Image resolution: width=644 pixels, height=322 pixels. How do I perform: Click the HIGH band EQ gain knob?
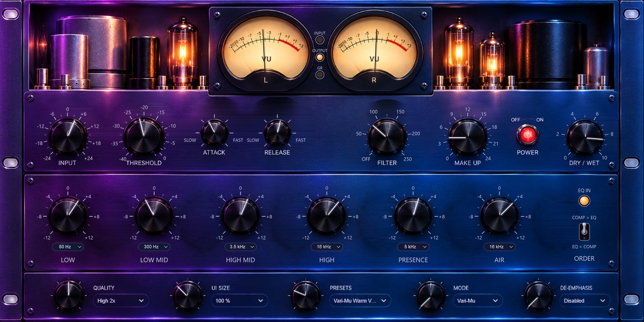(x=327, y=215)
